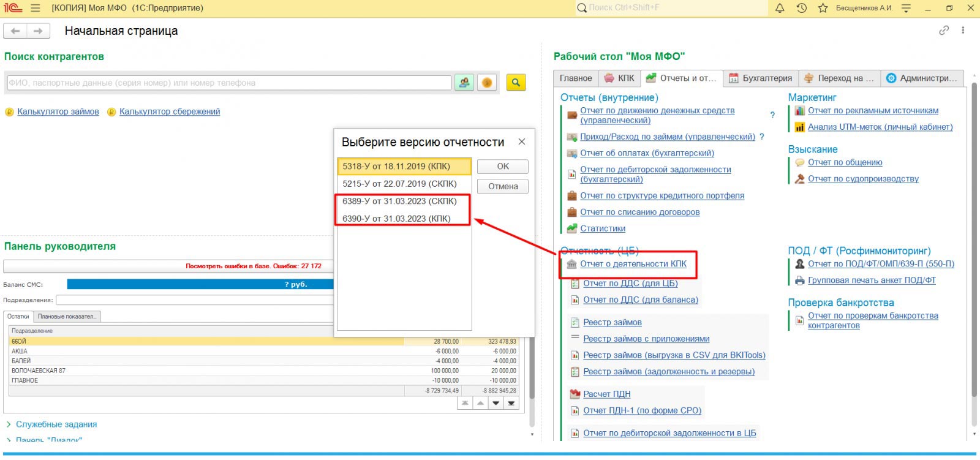Click the Подразделения input field
The width and height of the screenshot is (980, 460).
(x=195, y=300)
